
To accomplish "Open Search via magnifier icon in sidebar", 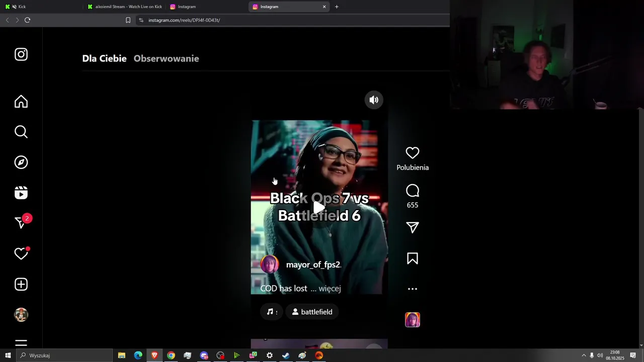I will [21, 132].
